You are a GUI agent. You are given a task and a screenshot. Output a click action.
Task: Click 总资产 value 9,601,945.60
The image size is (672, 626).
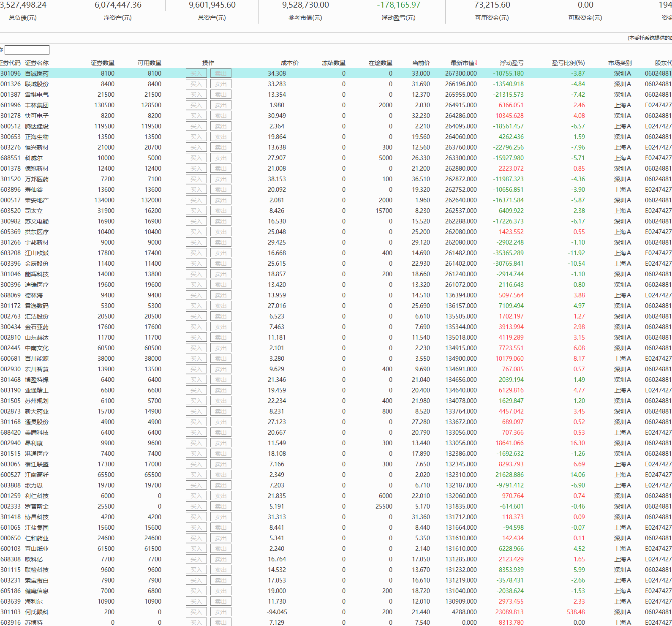click(212, 5)
